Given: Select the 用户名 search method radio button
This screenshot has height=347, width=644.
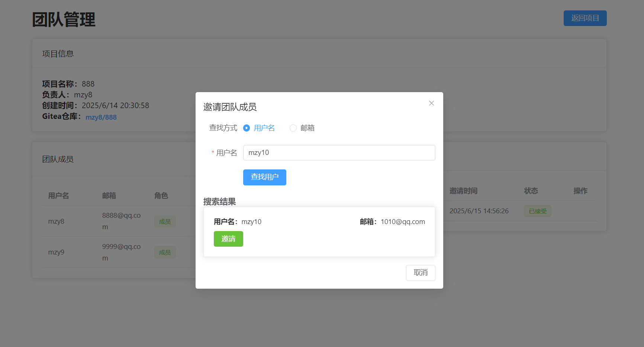Looking at the screenshot, I should tap(246, 128).
